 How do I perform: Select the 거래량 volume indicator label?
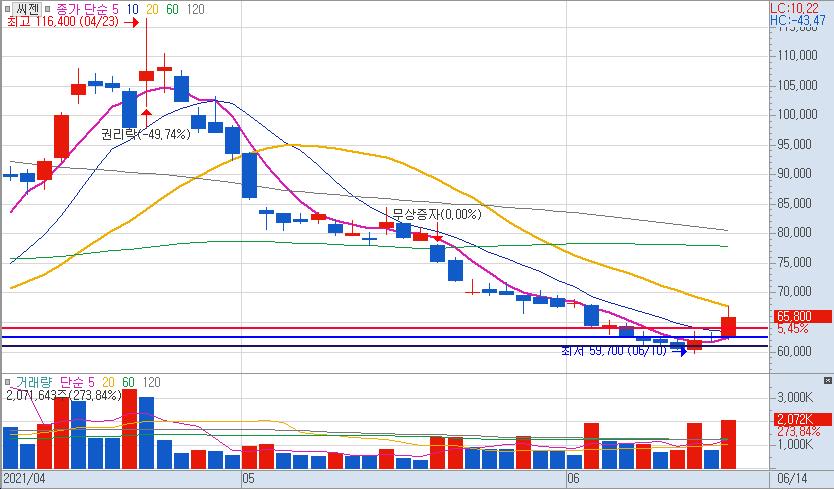(x=34, y=382)
